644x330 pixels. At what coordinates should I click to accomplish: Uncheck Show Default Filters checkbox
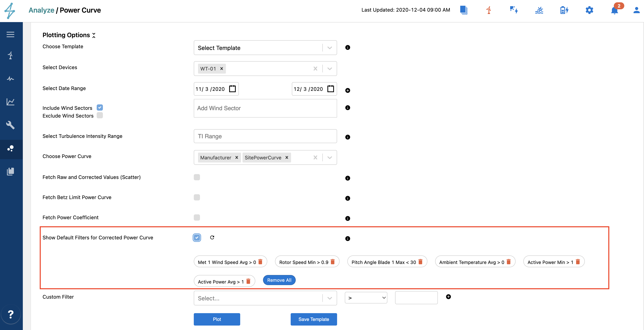point(197,237)
